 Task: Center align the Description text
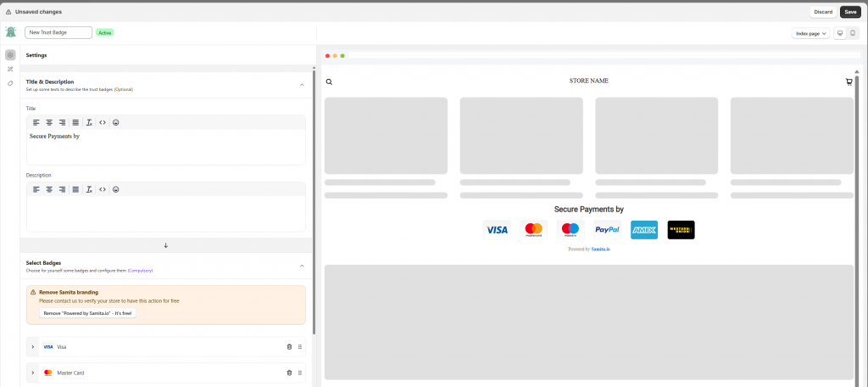tap(49, 189)
